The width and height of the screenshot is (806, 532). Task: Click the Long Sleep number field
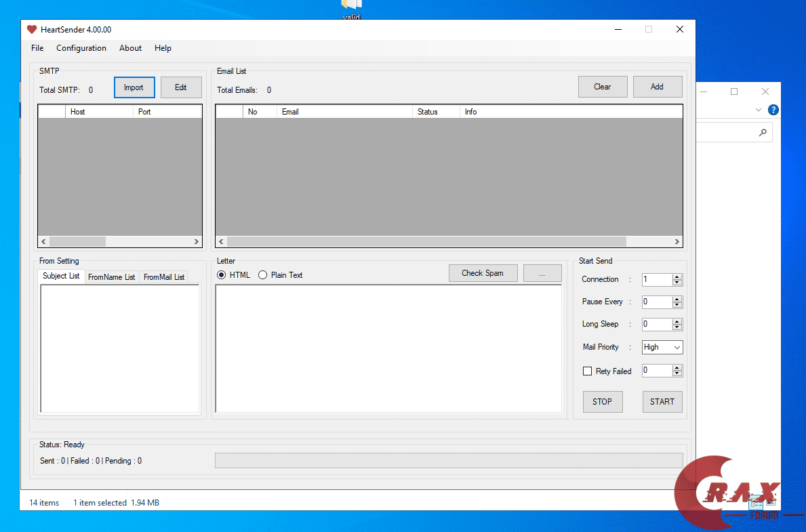click(658, 325)
